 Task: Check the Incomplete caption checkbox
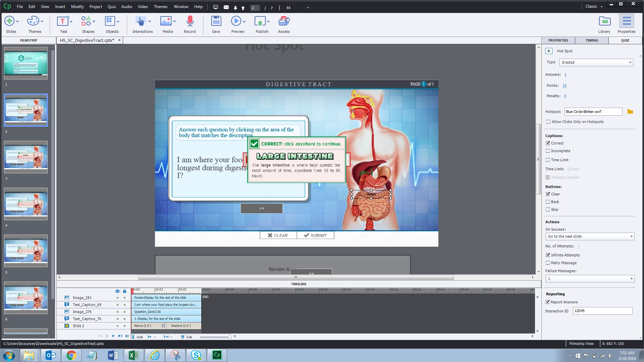pyautogui.click(x=548, y=151)
